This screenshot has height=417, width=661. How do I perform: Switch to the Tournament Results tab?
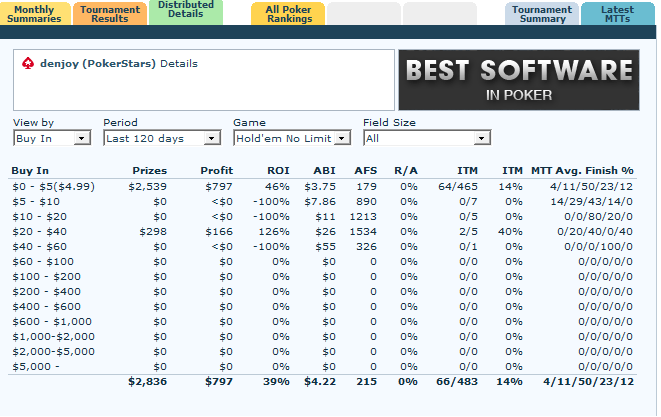point(110,14)
